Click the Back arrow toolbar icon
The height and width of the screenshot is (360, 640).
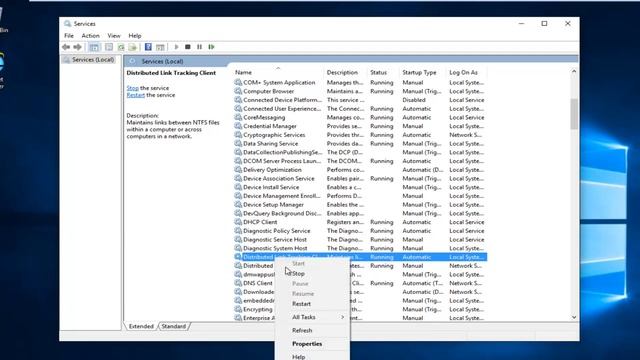click(x=66, y=47)
